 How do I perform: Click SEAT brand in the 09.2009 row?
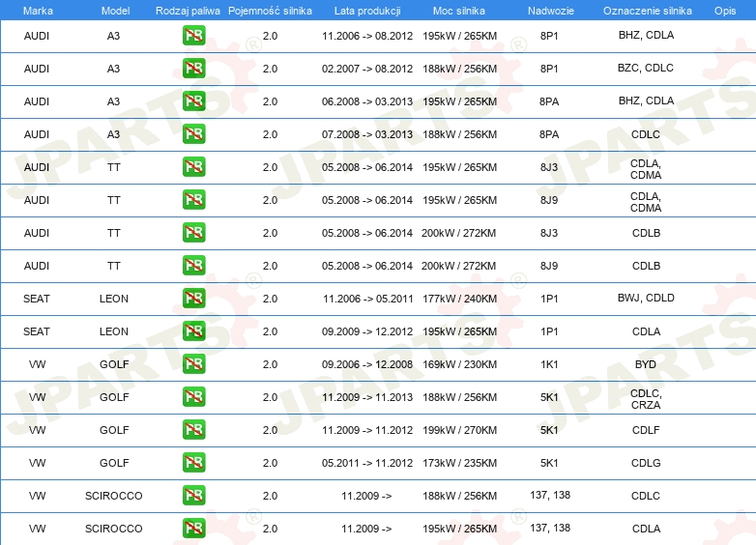click(37, 331)
